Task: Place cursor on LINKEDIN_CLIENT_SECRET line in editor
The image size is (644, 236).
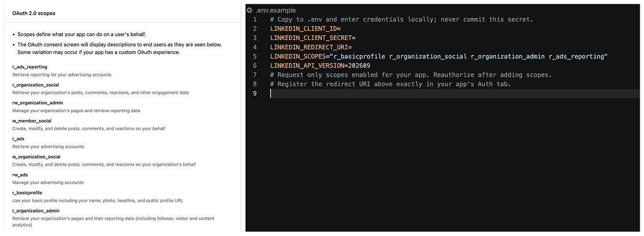Action: point(313,38)
